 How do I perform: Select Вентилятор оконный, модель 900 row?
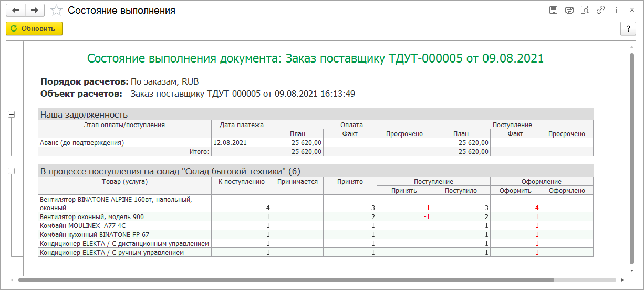316,216
